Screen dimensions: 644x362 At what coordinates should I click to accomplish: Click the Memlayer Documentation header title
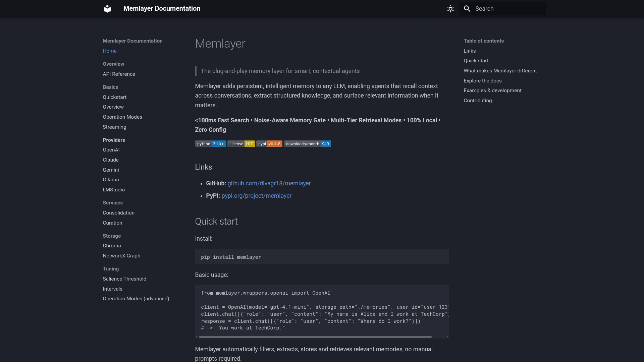coord(162,9)
